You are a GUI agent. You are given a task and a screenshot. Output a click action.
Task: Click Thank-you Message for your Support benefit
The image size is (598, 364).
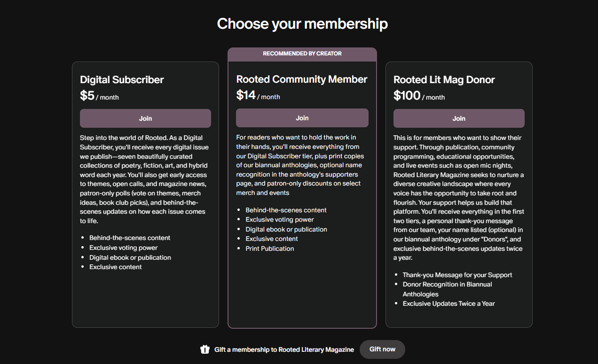457,275
